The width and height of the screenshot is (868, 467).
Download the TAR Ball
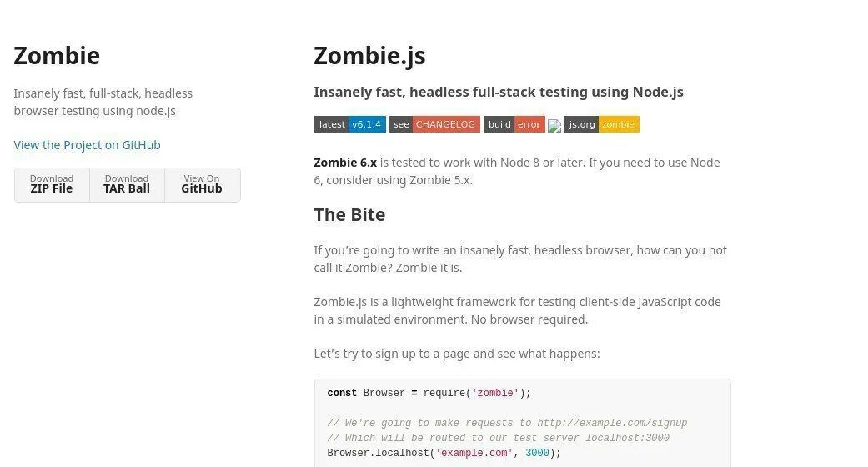click(127, 184)
